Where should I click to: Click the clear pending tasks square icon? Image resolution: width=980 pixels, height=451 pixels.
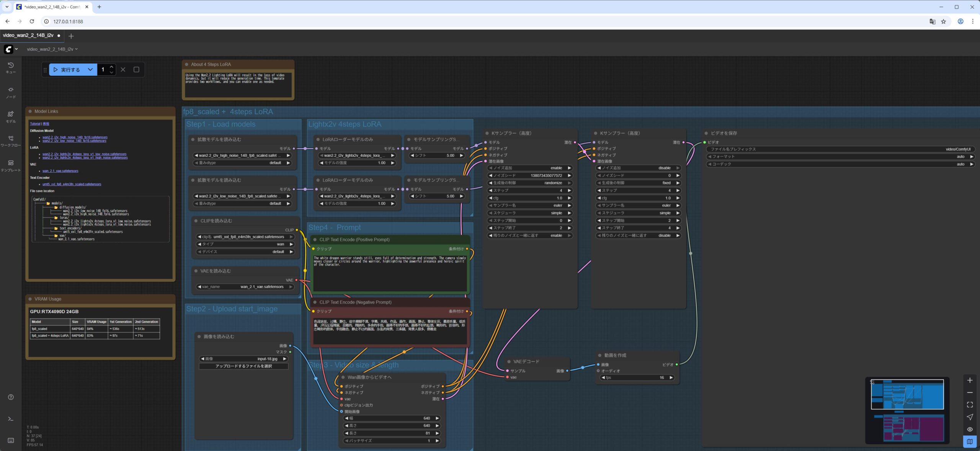click(136, 70)
